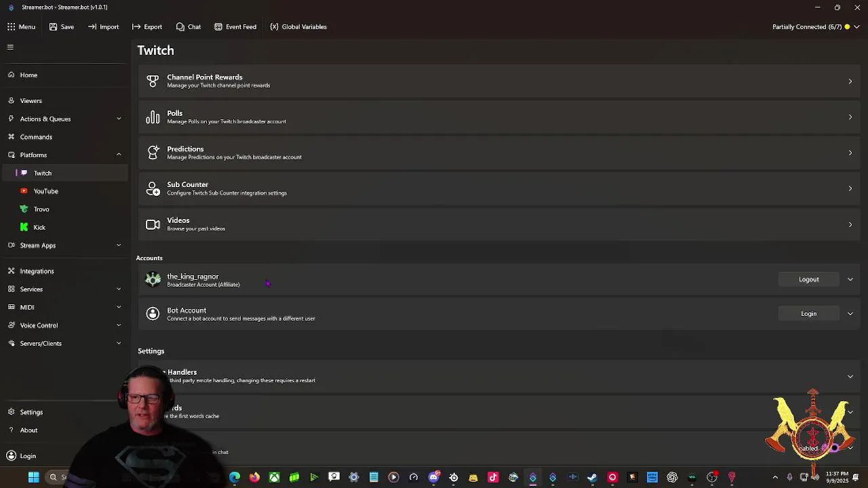Collapse the sidebar with hamburger icon
The width and height of the screenshot is (868, 488).
[x=10, y=47]
